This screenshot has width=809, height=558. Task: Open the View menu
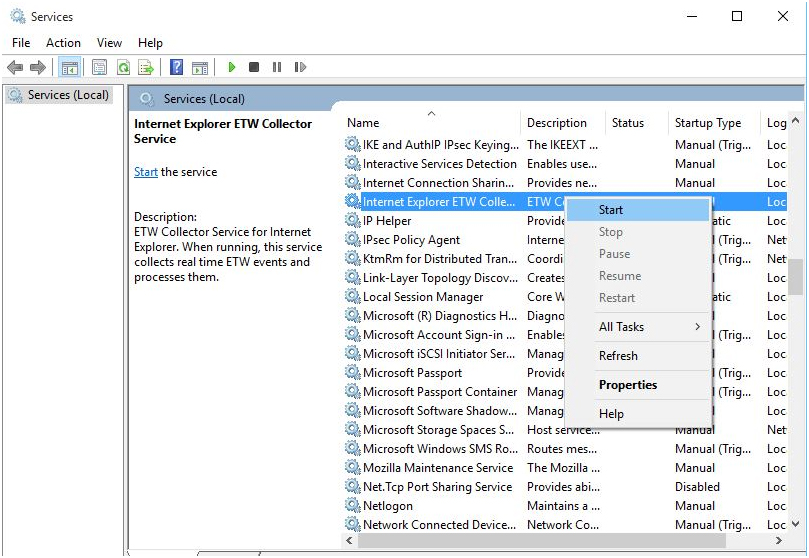[109, 43]
